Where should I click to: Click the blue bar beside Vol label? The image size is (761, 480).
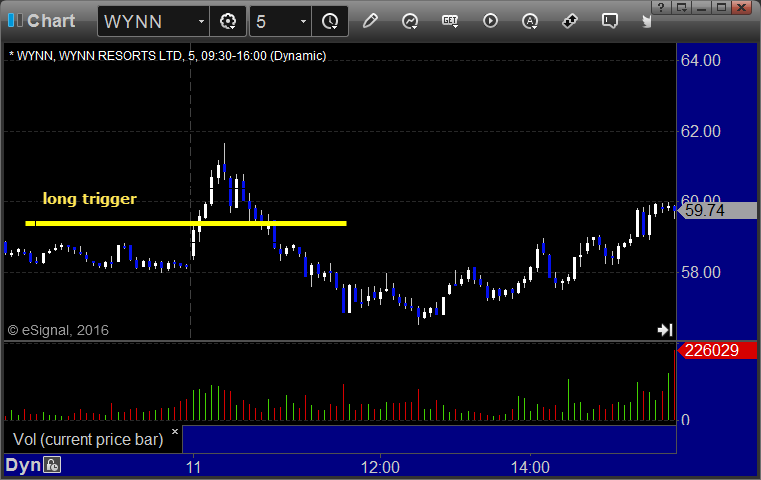[x=429, y=439]
